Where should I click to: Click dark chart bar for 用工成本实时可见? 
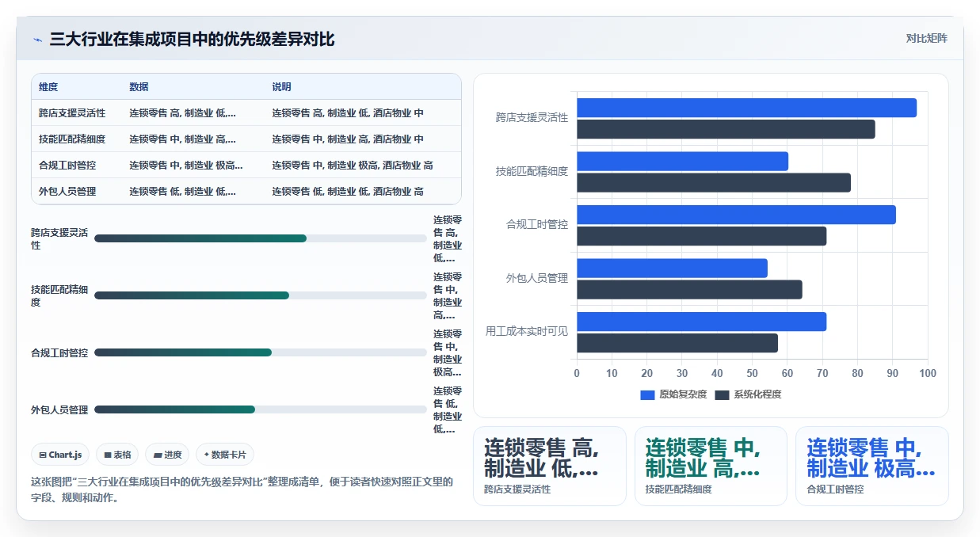pos(677,343)
